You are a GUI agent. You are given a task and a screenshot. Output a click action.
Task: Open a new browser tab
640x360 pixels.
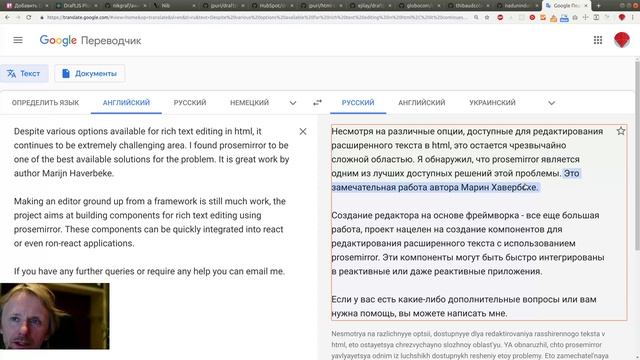point(598,6)
